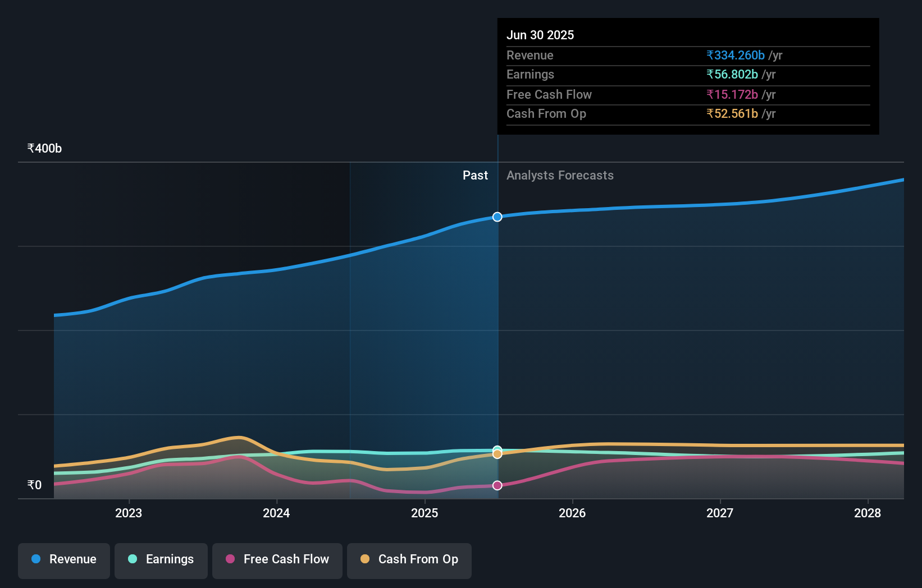
Task: Click the orange Cash From Op legend dot
Action: click(x=365, y=559)
